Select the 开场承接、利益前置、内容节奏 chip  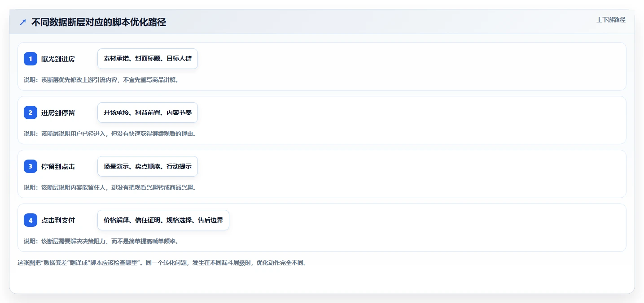pyautogui.click(x=148, y=113)
